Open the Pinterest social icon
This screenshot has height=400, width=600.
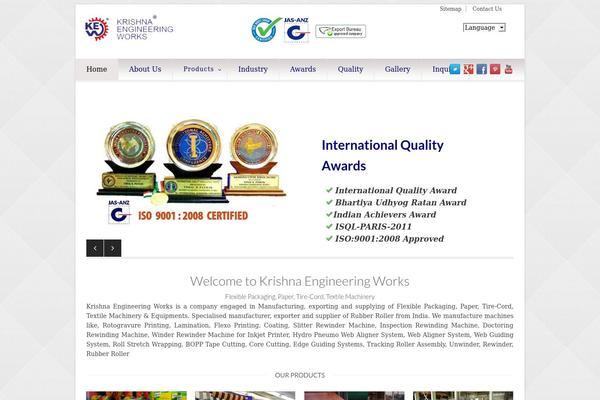495,69
